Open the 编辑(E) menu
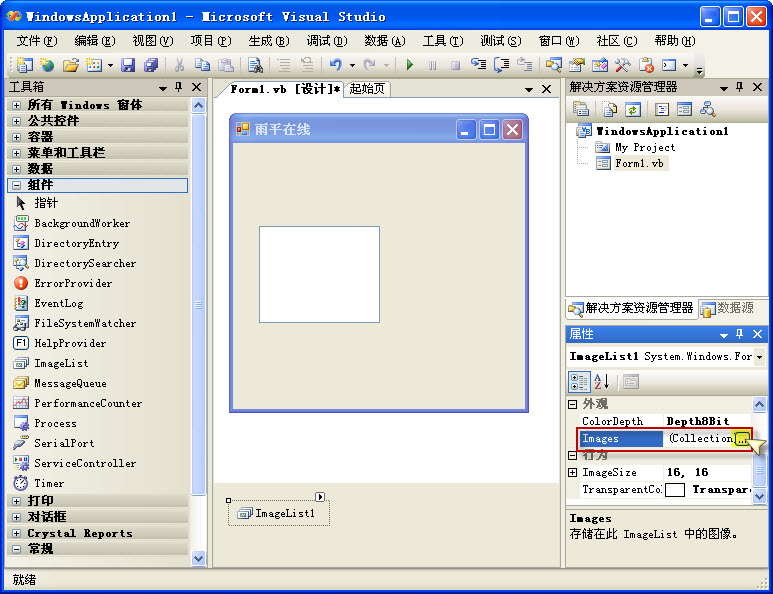Screen dimensions: 773x594 coord(95,41)
